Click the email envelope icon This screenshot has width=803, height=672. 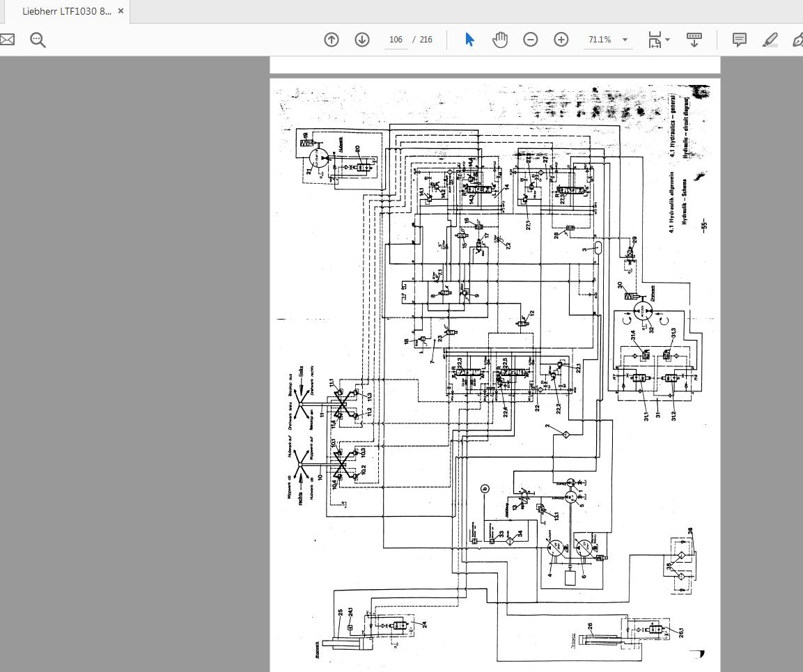click(x=7, y=40)
